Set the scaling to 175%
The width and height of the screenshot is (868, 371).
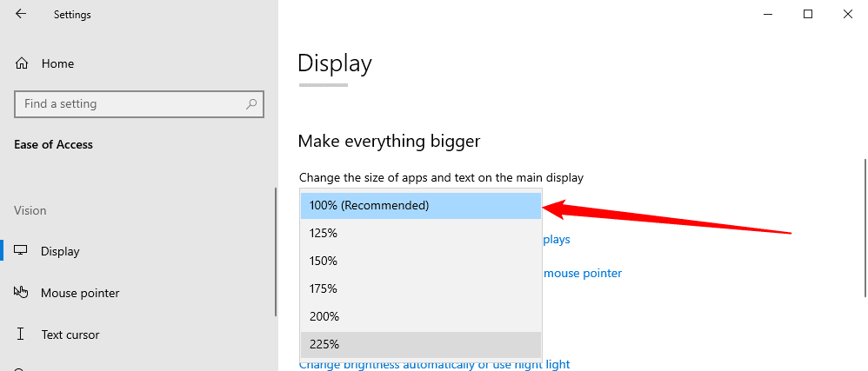click(x=421, y=288)
